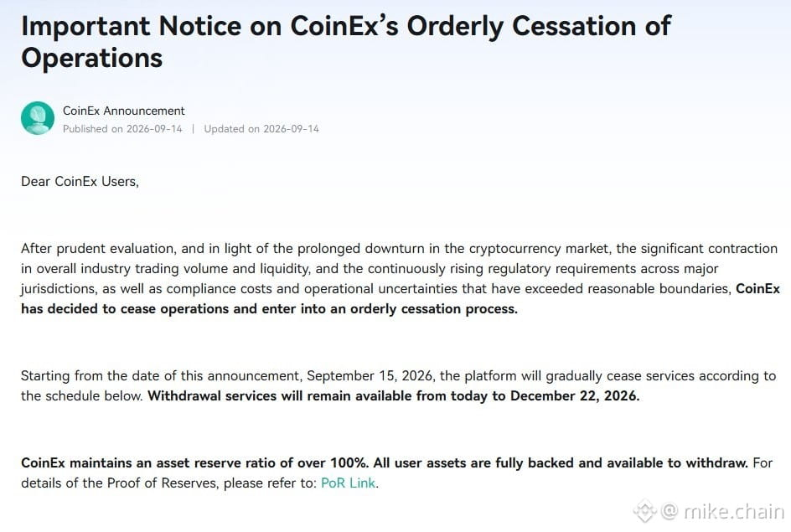Click the Updated on 2026-09-14 date
Image resolution: width=791 pixels, height=532 pixels.
click(x=261, y=128)
